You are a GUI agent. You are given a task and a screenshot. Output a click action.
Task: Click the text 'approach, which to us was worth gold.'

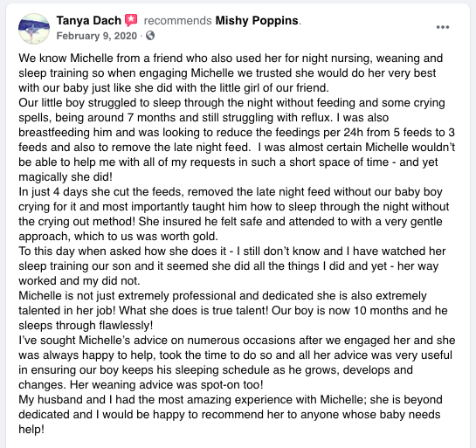(119, 237)
